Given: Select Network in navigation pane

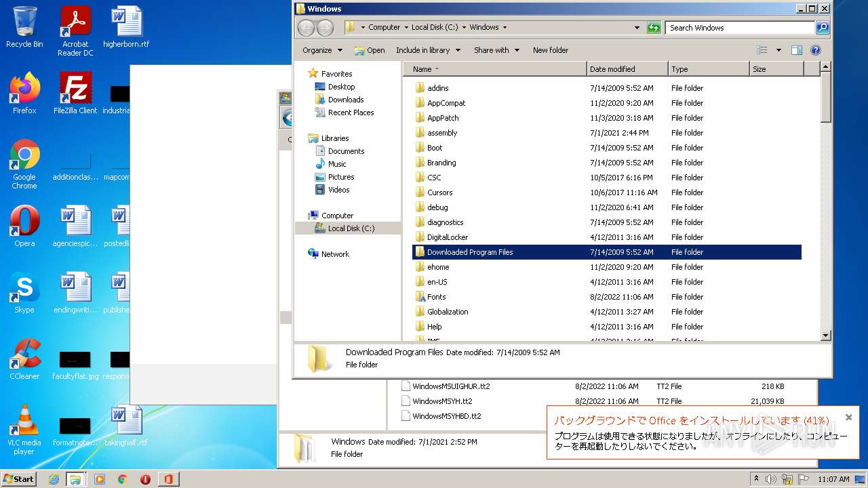Looking at the screenshot, I should click(x=335, y=254).
